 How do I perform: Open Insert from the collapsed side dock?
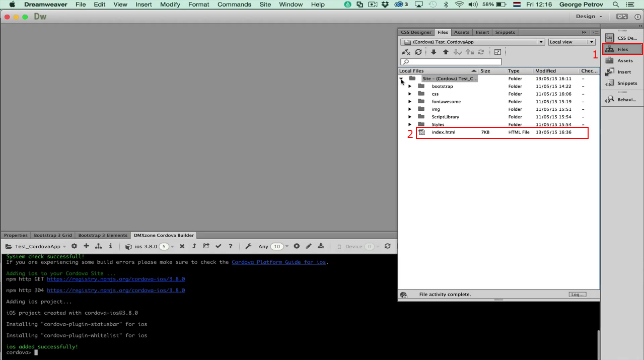click(x=623, y=72)
